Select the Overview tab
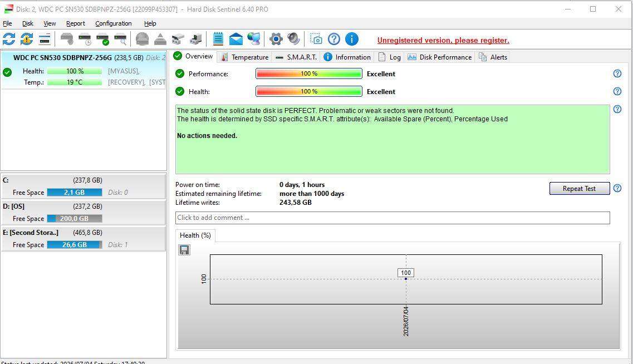Screen dimensions: 633x364 [x=193, y=56]
